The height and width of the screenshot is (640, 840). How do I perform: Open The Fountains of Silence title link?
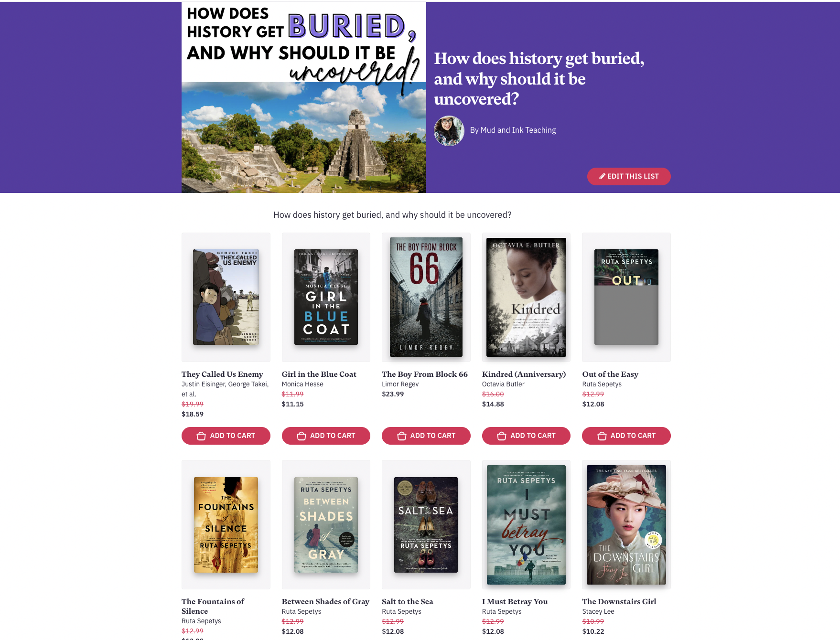click(213, 606)
